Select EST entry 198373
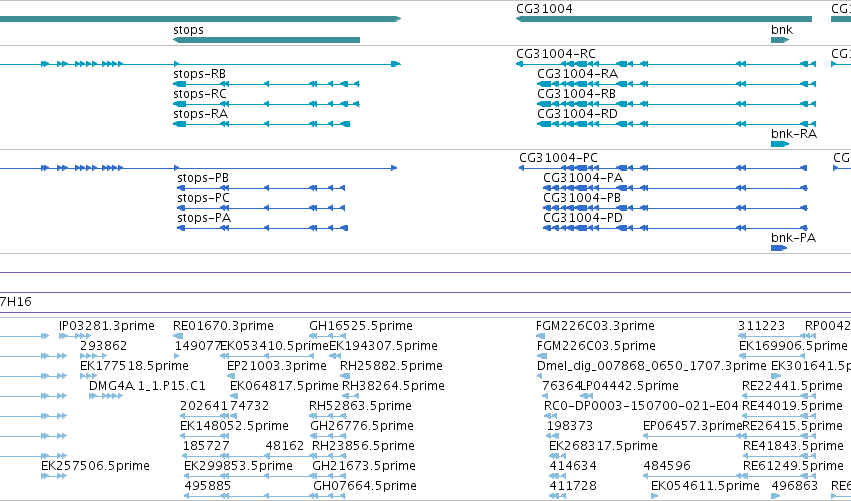The width and height of the screenshot is (851, 501). click(570, 426)
